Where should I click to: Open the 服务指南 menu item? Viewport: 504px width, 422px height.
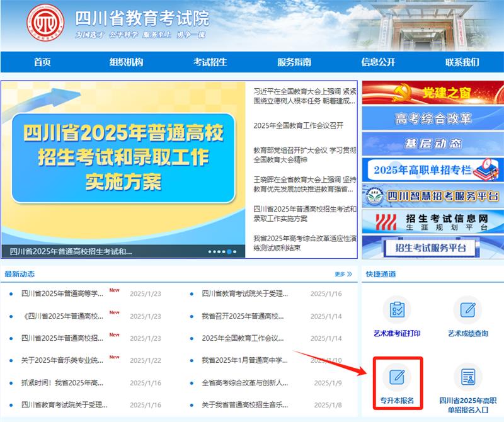pyautogui.click(x=294, y=62)
